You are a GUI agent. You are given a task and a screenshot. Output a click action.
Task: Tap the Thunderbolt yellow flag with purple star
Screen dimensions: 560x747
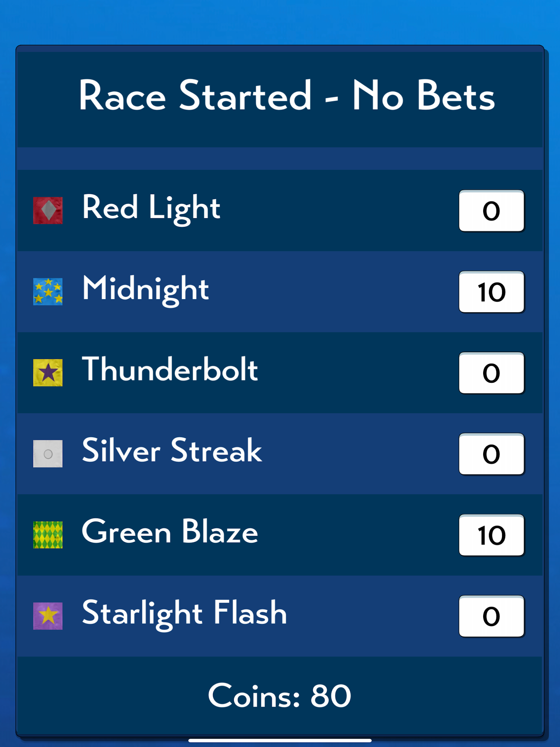48,372
